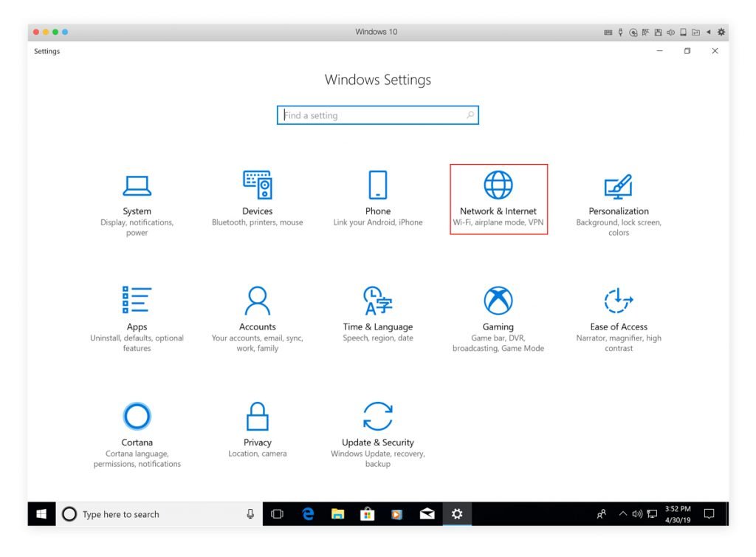Click the Settings gear on the taskbar
This screenshot has height=557, width=756.
457,514
